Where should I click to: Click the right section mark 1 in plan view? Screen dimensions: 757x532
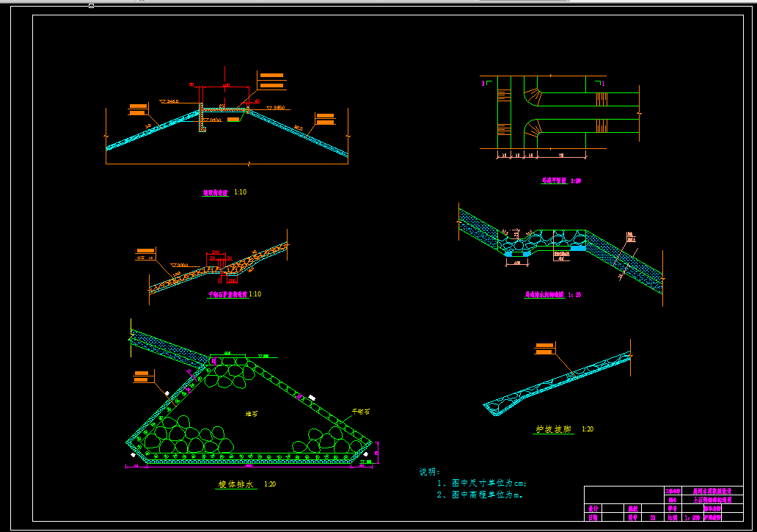(x=602, y=84)
